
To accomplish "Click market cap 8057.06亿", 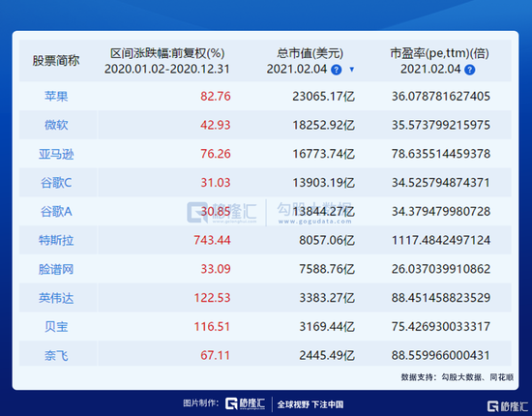I will coord(327,241).
